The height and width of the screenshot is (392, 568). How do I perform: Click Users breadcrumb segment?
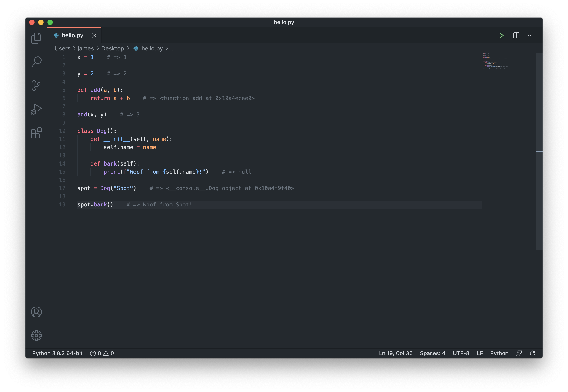pos(62,48)
